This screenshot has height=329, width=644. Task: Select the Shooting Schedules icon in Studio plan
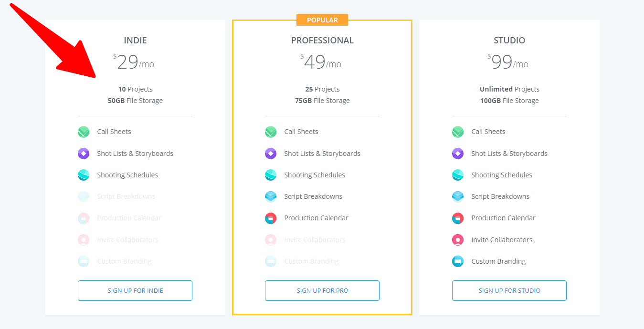(458, 175)
